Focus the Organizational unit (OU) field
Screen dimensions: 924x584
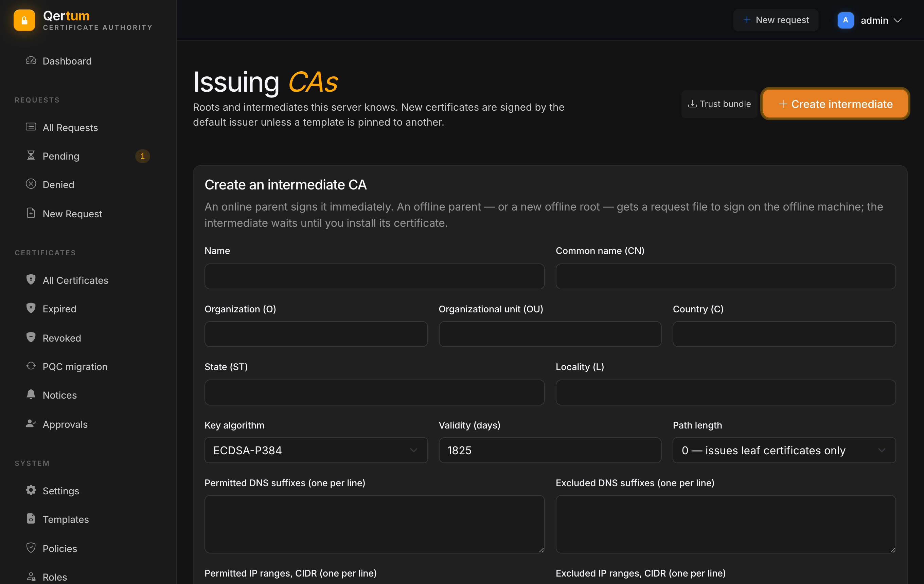pyautogui.click(x=550, y=334)
